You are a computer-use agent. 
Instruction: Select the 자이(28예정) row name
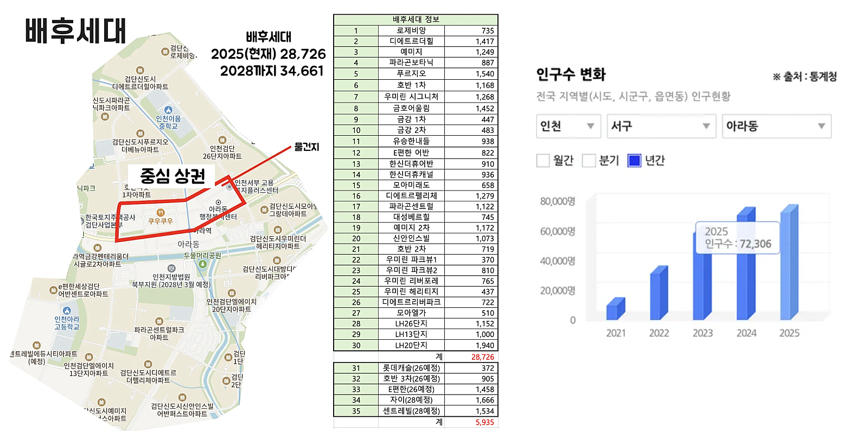411,400
